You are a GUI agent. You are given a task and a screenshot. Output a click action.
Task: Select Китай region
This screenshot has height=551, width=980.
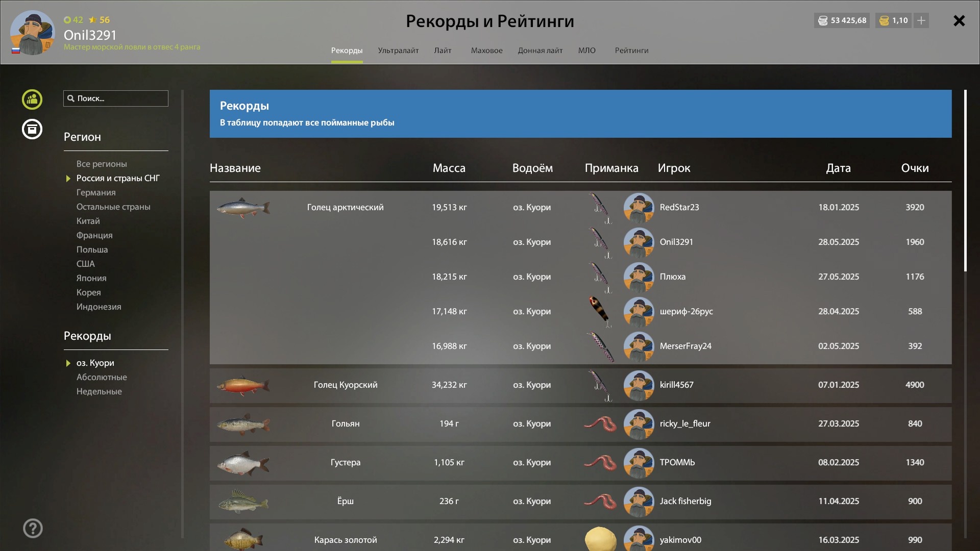tap(88, 221)
